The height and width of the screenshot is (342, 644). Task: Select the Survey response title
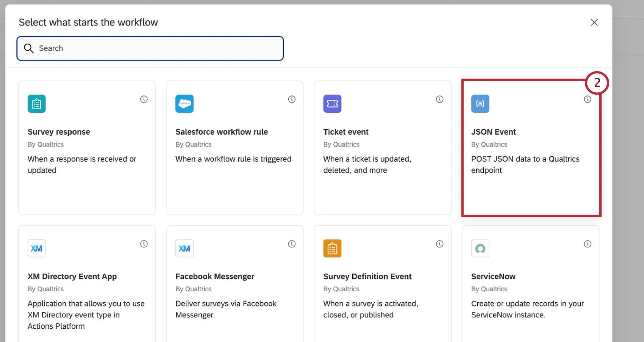[x=59, y=132]
